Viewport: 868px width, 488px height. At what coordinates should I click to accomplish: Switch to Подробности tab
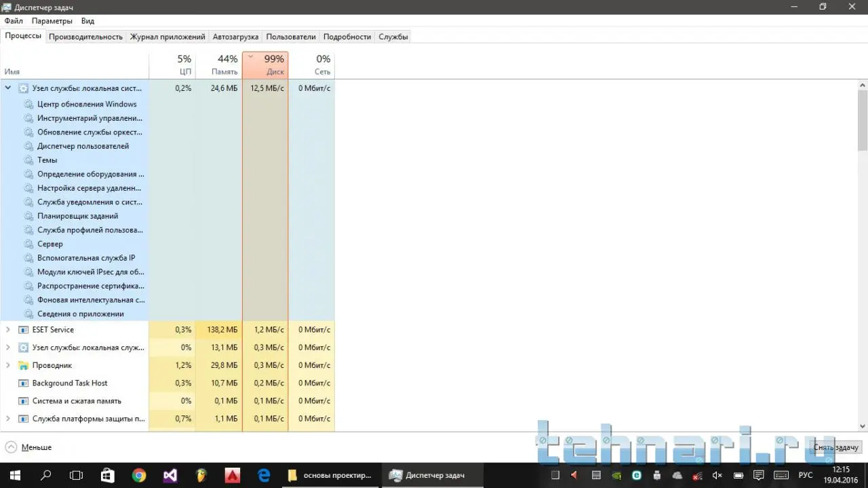(x=347, y=37)
